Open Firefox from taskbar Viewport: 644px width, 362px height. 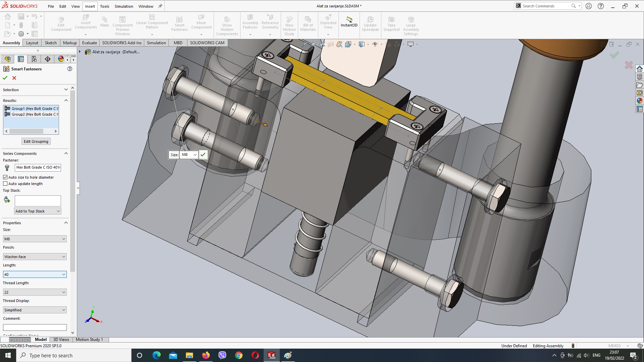206,355
